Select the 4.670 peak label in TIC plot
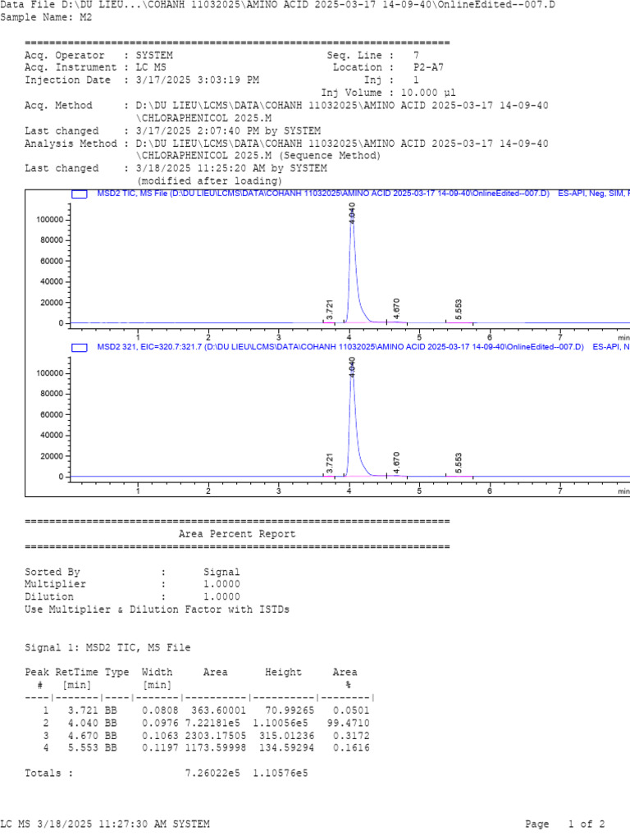The height and width of the screenshot is (840, 630). [x=396, y=309]
